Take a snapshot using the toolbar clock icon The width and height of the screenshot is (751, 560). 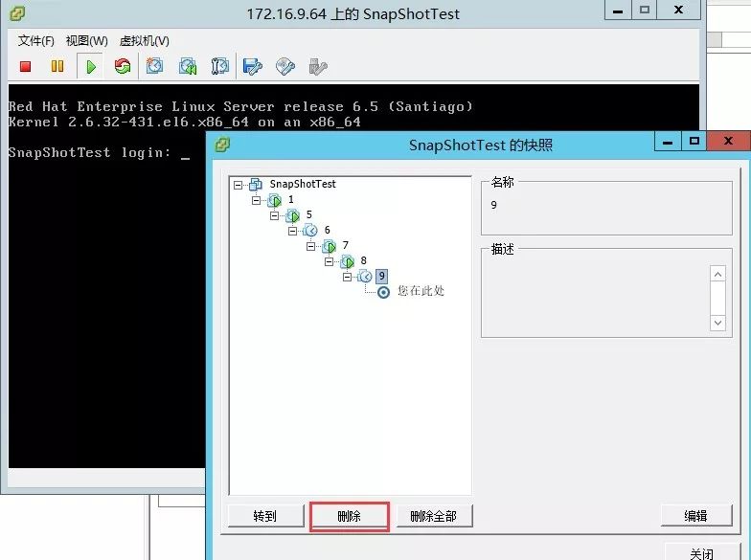(154, 66)
